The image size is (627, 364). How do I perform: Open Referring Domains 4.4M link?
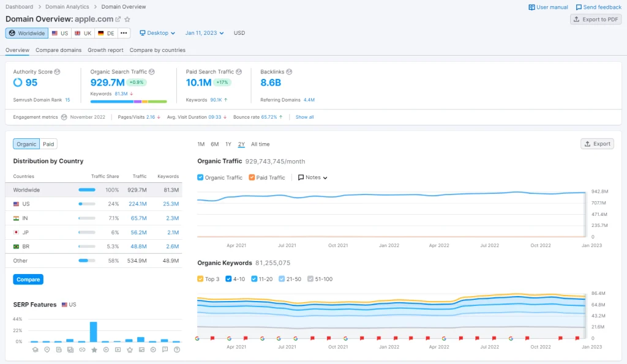coord(309,100)
